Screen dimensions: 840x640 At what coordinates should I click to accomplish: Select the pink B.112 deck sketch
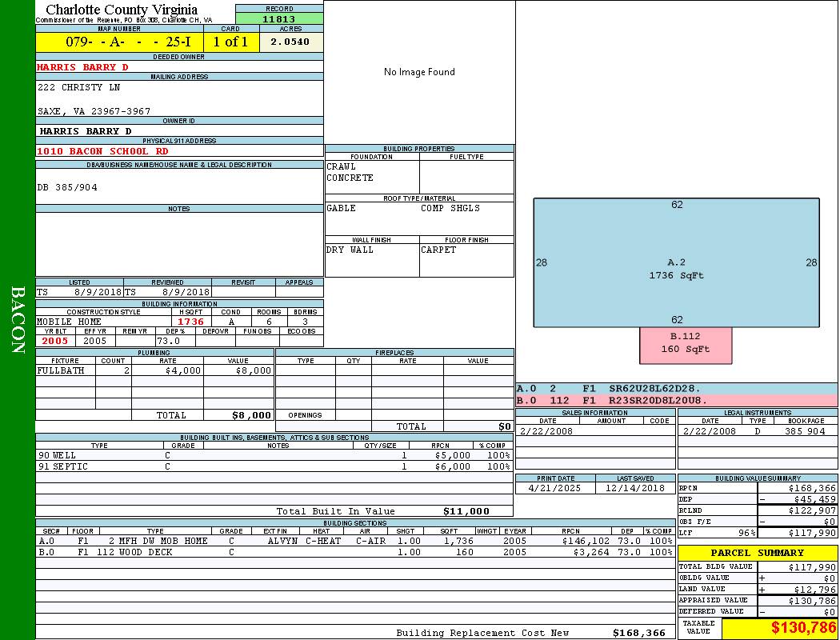[685, 343]
